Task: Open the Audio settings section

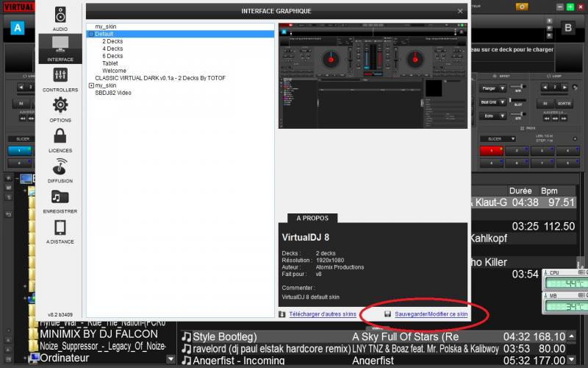Action: pyautogui.click(x=60, y=18)
